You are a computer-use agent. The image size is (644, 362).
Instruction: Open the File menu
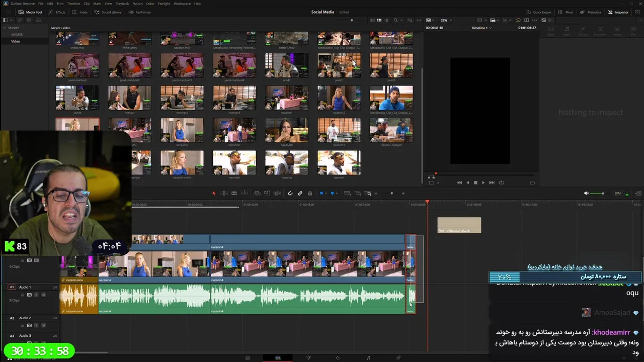[x=41, y=4]
